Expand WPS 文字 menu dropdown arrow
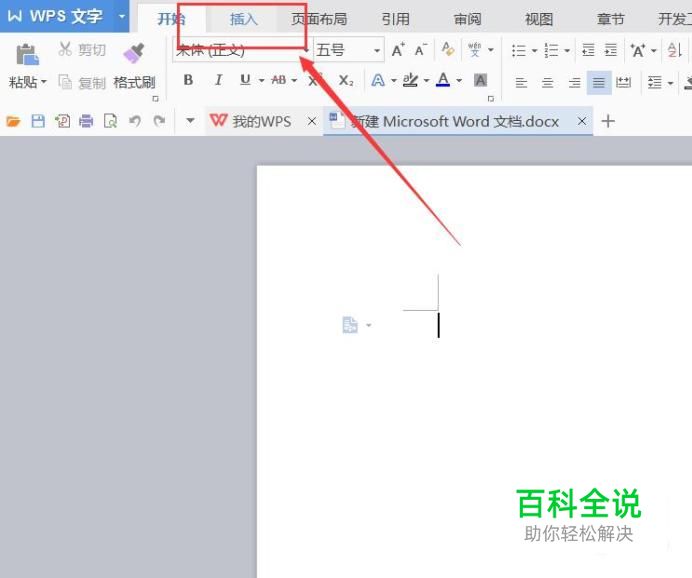Viewport: 692px width, 578px height. click(x=121, y=17)
